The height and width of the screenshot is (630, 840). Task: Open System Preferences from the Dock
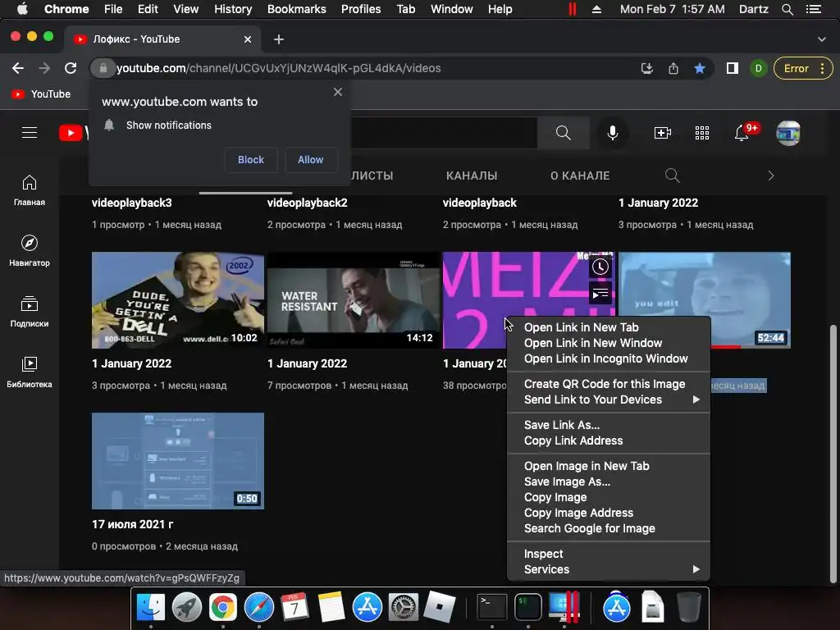point(403,607)
